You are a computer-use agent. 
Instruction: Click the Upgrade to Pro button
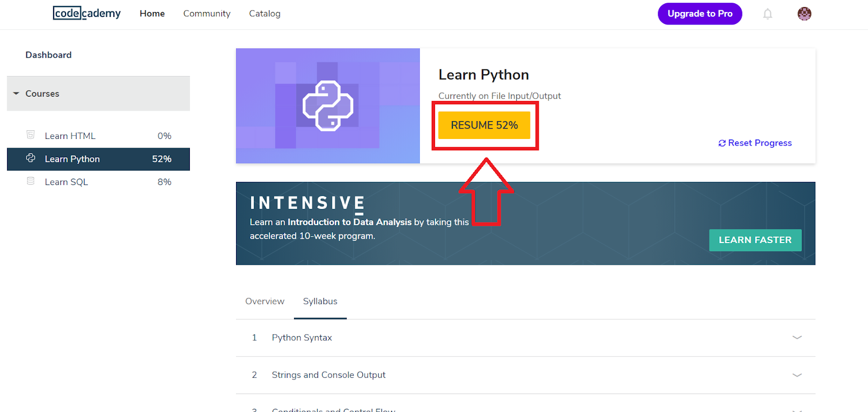coord(700,14)
